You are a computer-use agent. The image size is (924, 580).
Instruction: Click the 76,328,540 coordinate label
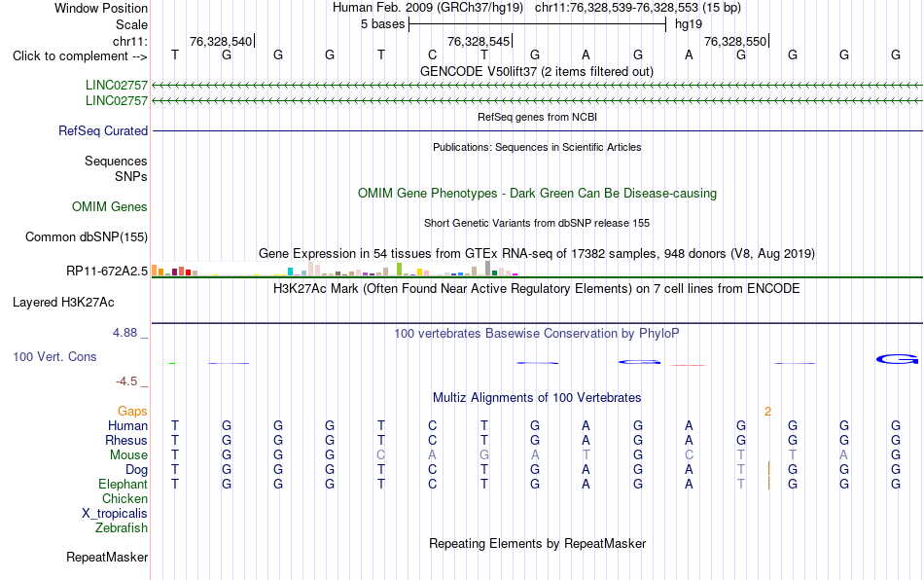tap(221, 41)
